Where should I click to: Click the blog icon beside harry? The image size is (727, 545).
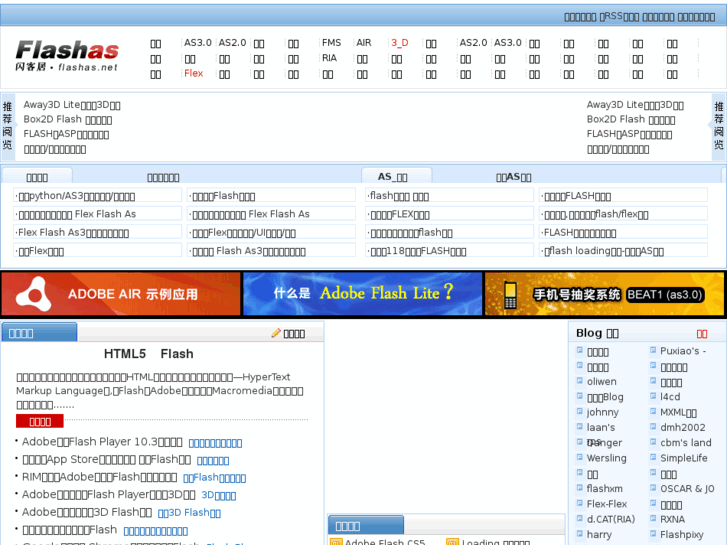[580, 533]
